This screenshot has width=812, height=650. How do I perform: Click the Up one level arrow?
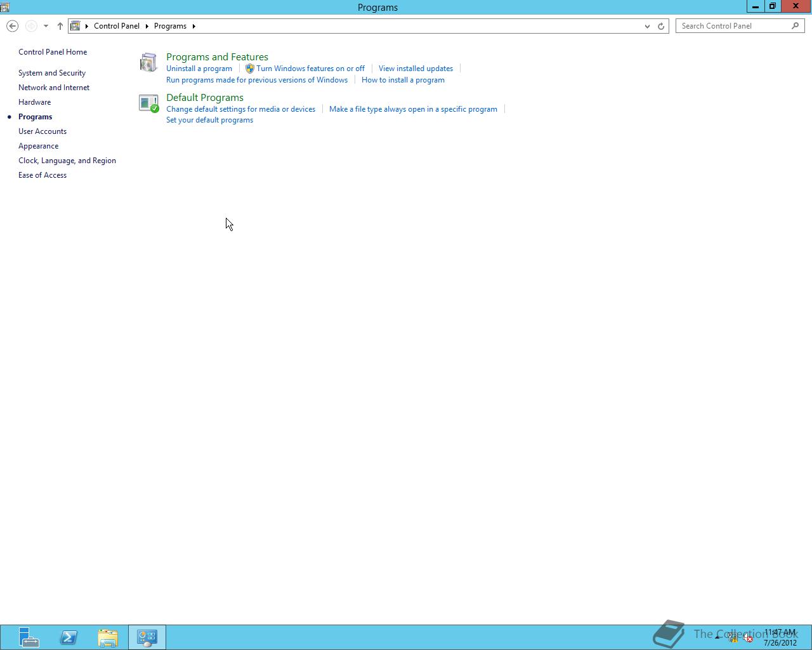(x=60, y=26)
